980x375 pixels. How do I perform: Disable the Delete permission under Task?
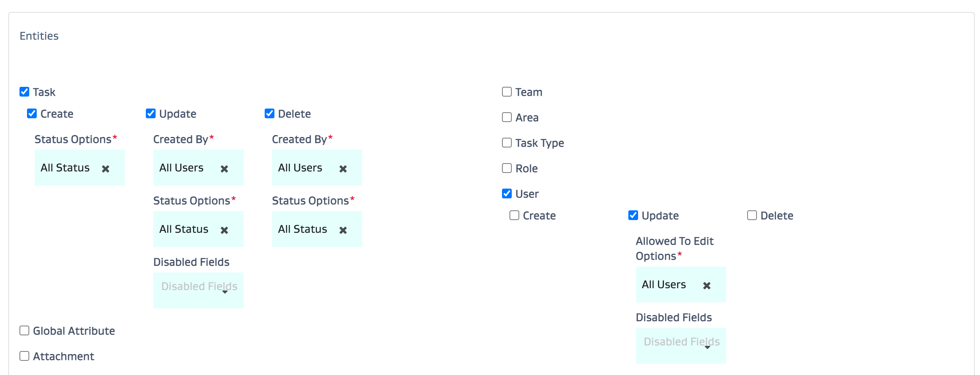[269, 114]
